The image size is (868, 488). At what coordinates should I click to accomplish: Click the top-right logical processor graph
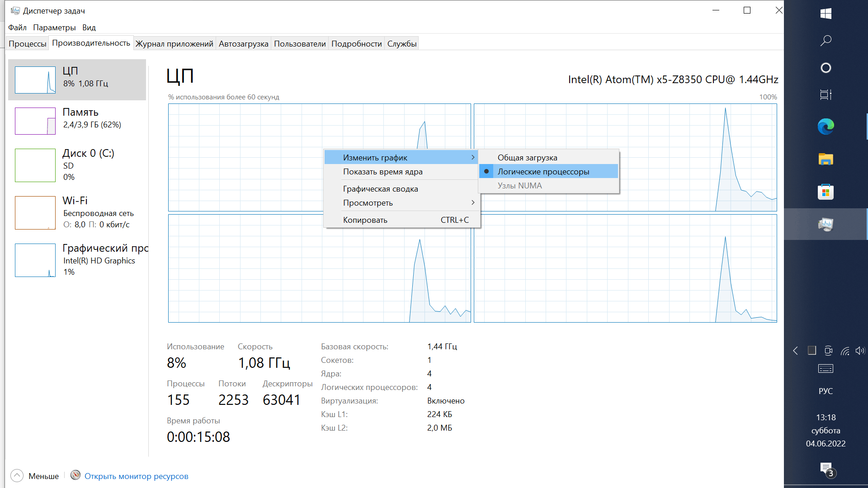(x=625, y=158)
